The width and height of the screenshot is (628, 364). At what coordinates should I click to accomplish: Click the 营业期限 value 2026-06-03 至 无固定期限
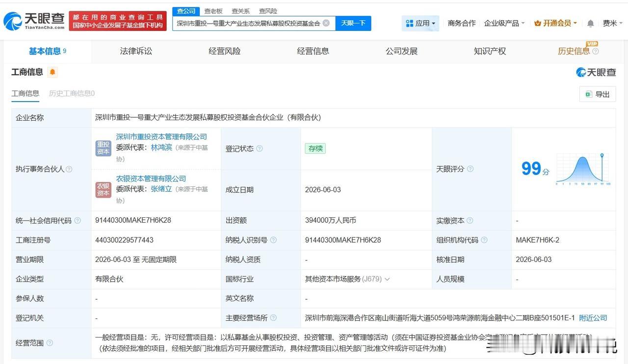(x=136, y=260)
